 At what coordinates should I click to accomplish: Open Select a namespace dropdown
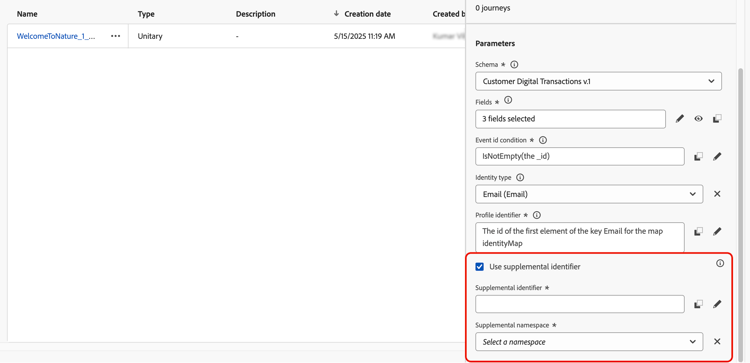[589, 342]
